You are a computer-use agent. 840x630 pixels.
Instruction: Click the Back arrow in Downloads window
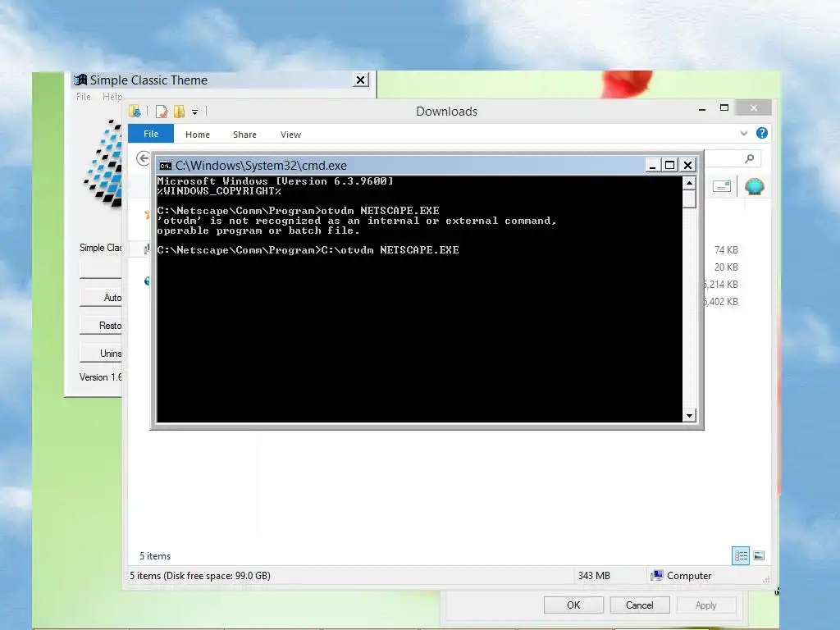coord(143,158)
